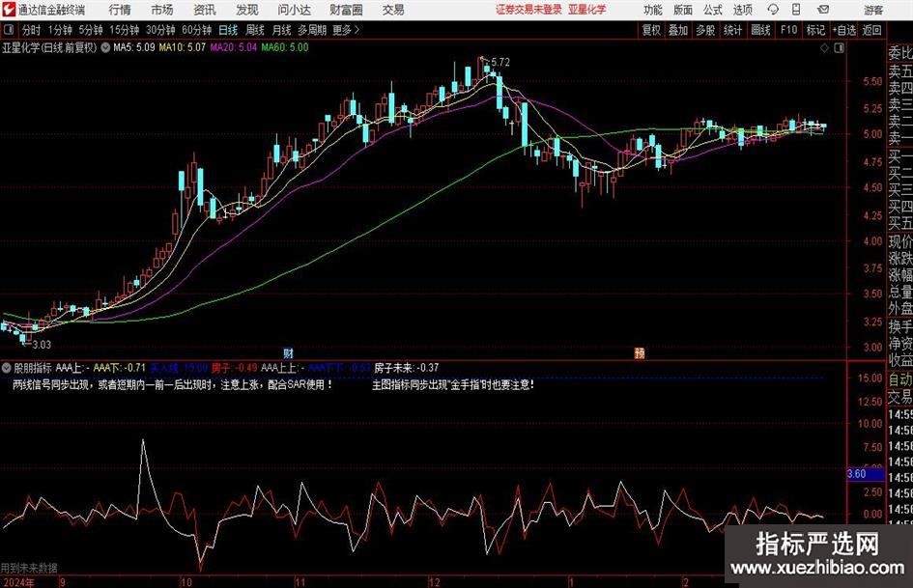
Task: Open the 选项 menu
Action: (x=742, y=10)
